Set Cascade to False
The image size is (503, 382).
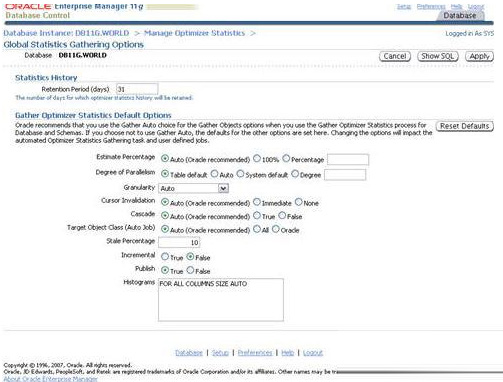(x=282, y=216)
